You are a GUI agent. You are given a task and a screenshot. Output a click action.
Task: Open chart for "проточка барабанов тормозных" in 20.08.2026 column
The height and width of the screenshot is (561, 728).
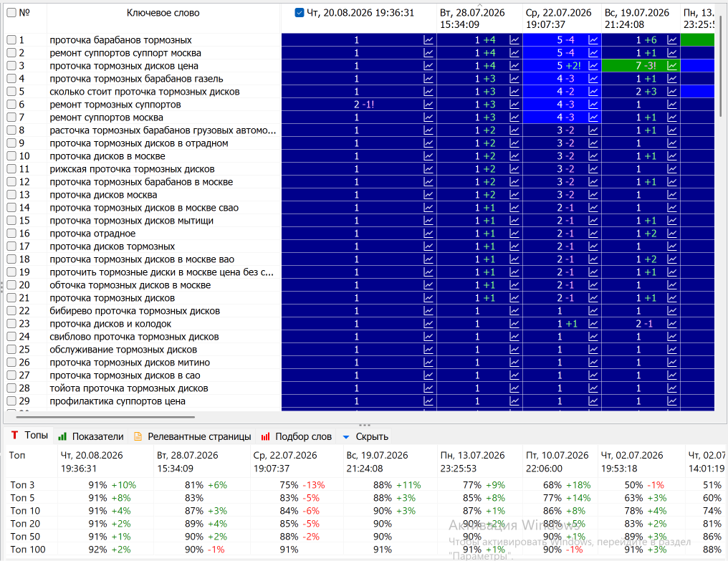click(x=428, y=40)
